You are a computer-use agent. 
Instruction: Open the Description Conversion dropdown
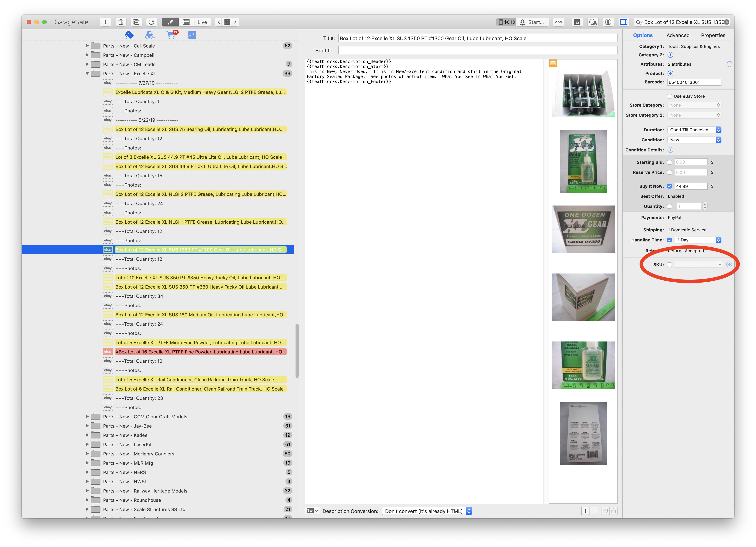[427, 511]
